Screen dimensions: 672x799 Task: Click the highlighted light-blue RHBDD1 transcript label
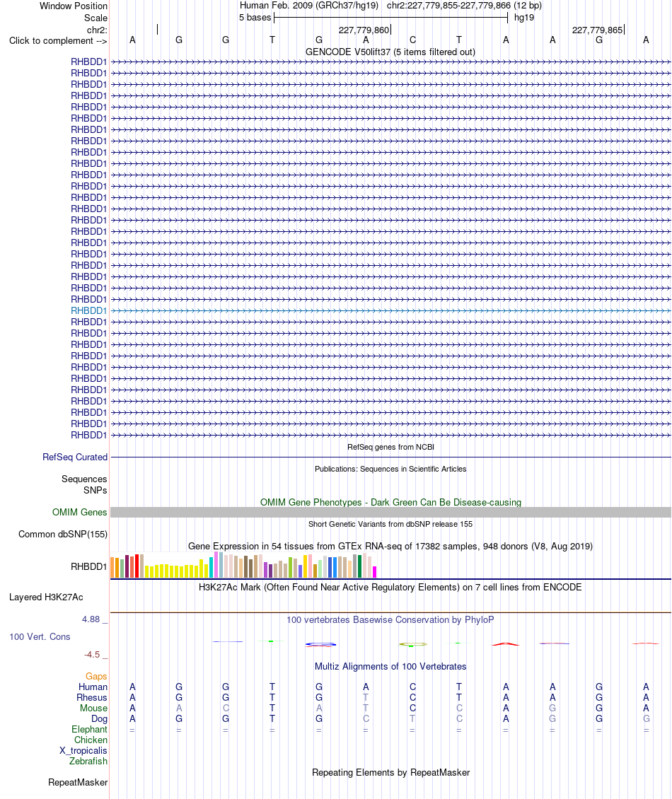(x=88, y=311)
